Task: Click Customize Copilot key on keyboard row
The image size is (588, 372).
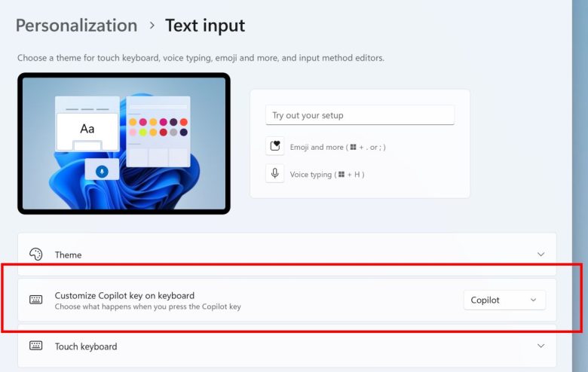Action: [287, 300]
